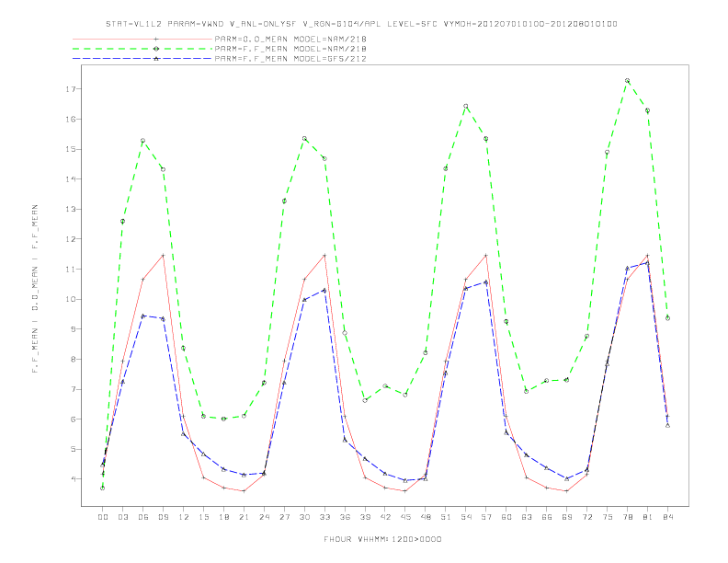Image resolution: width=728 pixels, height=563 pixels.
Task: Click y-axis tick label 7
Action: [x=73, y=389]
